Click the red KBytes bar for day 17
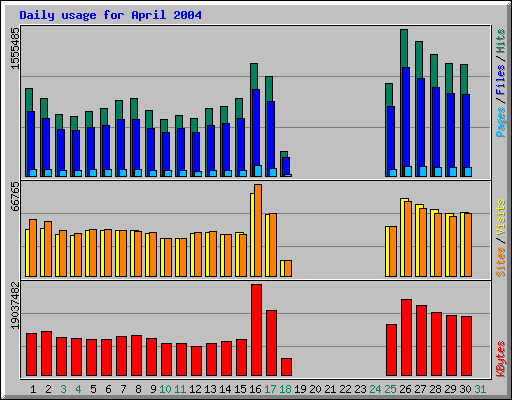 click(x=271, y=343)
